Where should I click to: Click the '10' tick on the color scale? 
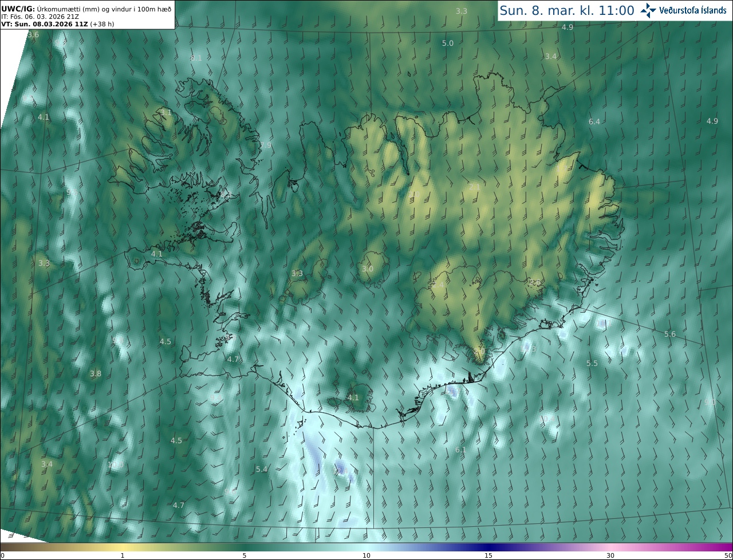tap(366, 555)
